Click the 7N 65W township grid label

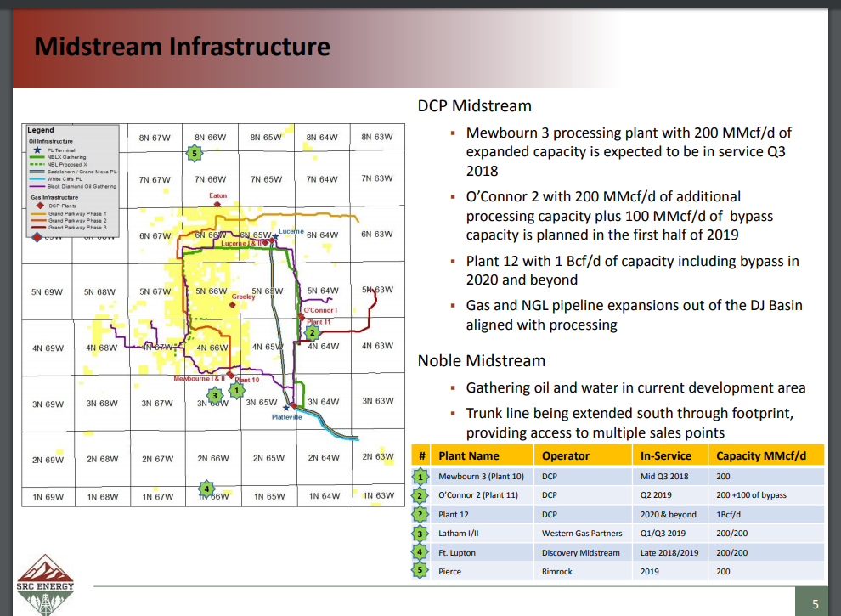click(x=267, y=179)
